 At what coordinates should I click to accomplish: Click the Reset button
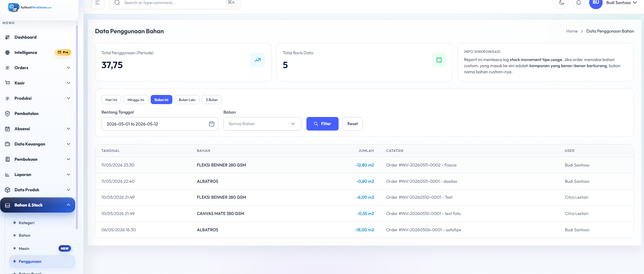(352, 124)
